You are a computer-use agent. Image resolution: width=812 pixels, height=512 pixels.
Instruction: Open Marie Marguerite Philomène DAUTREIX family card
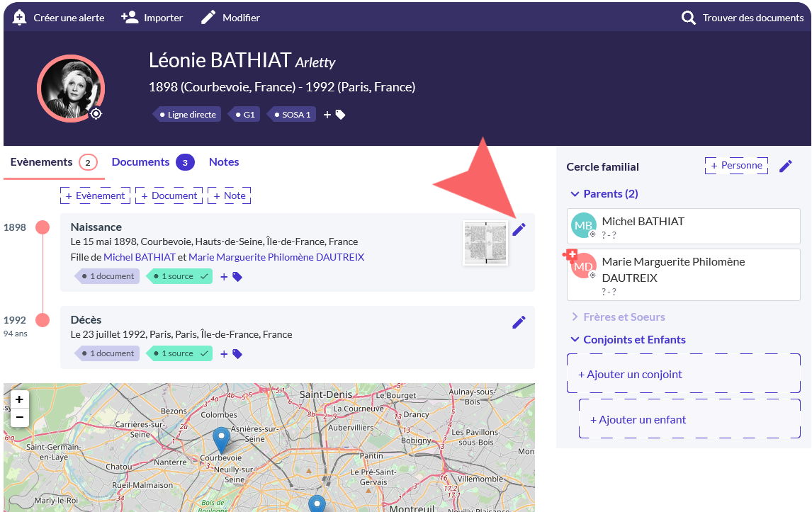(x=684, y=275)
